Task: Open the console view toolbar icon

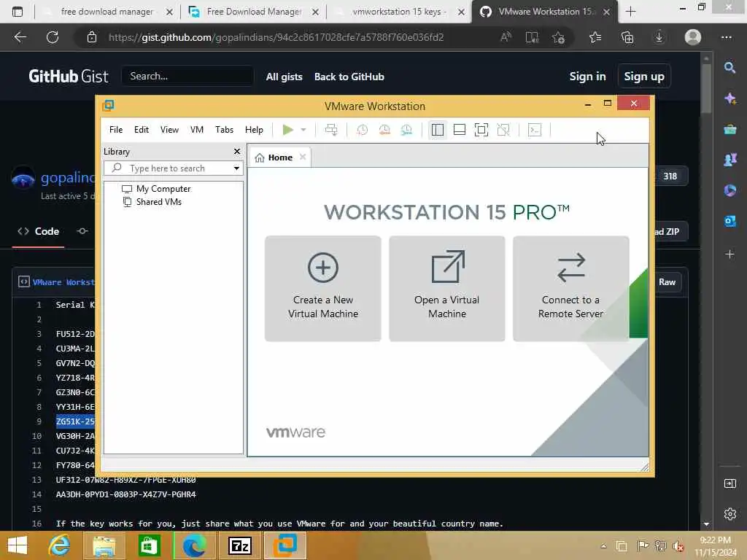Action: [x=535, y=130]
